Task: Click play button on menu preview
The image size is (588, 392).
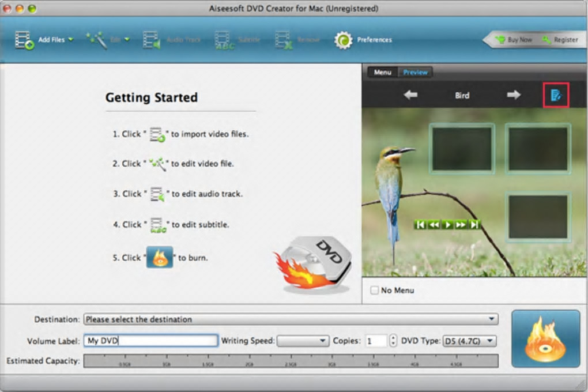Action: (447, 225)
